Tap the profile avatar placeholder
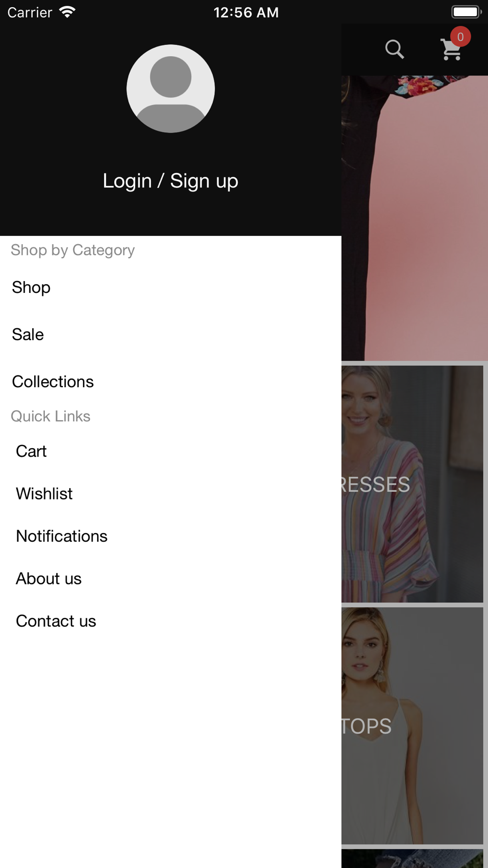Viewport: 488px width, 868px height. click(170, 88)
